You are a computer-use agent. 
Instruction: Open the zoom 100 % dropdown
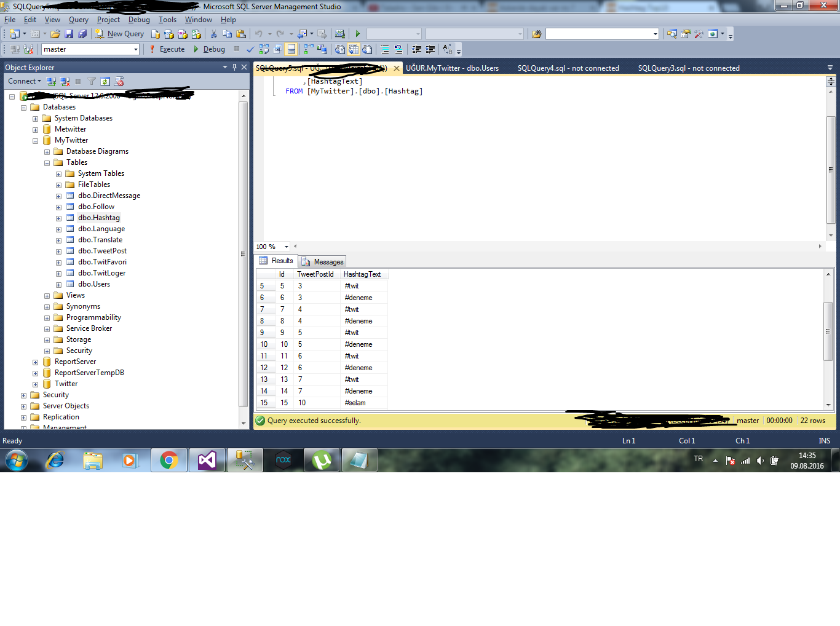point(286,247)
